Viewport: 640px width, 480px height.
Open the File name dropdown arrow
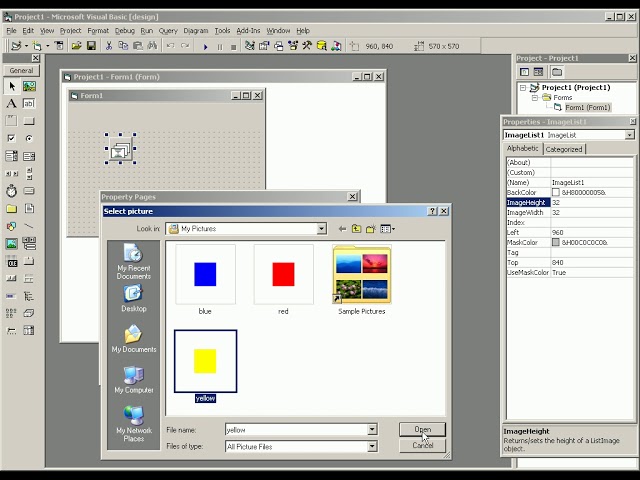[372, 429]
